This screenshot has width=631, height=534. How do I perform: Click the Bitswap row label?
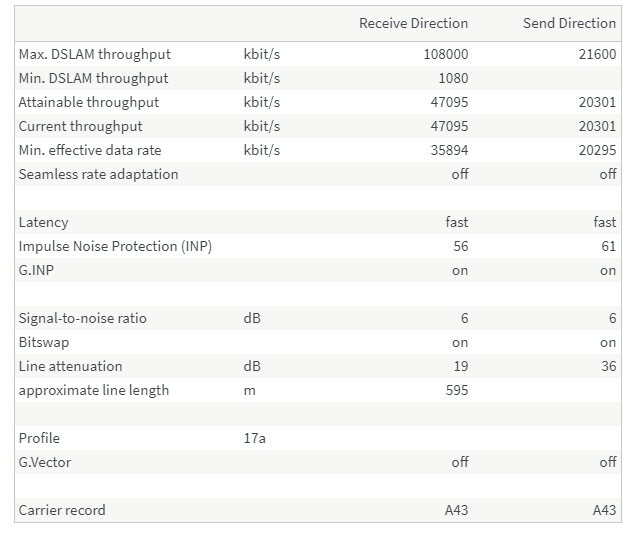click(43, 342)
